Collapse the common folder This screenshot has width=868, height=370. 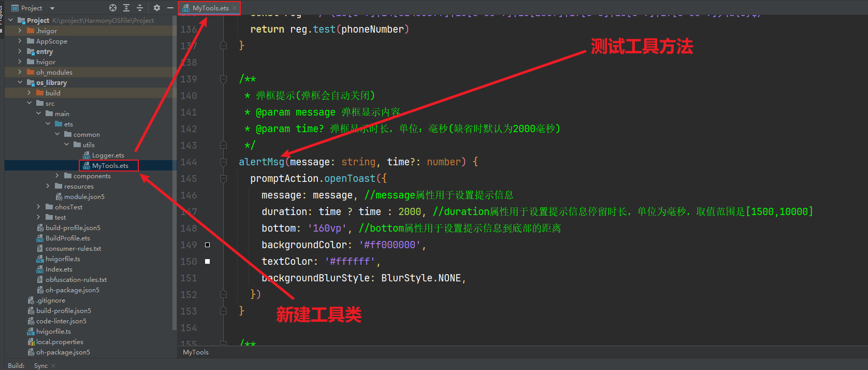pos(57,134)
